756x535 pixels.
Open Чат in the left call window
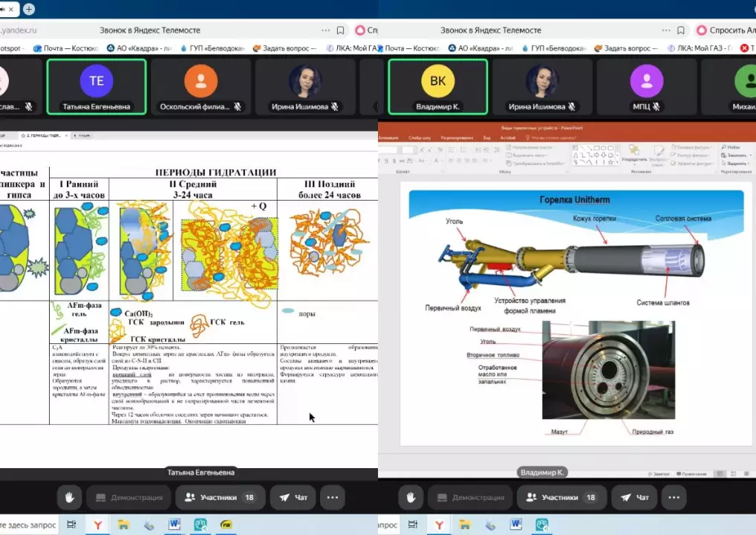[x=293, y=497]
